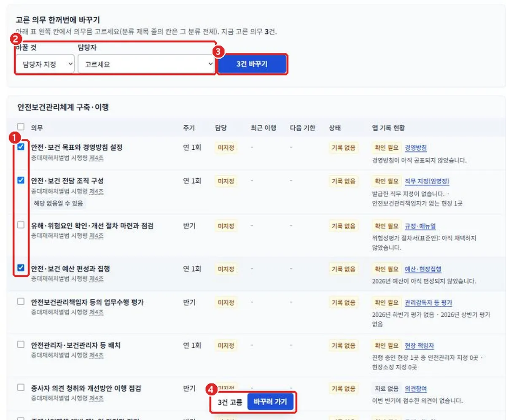506x420 pixels.
Task: Open the 의견참여 link
Action: tap(416, 388)
